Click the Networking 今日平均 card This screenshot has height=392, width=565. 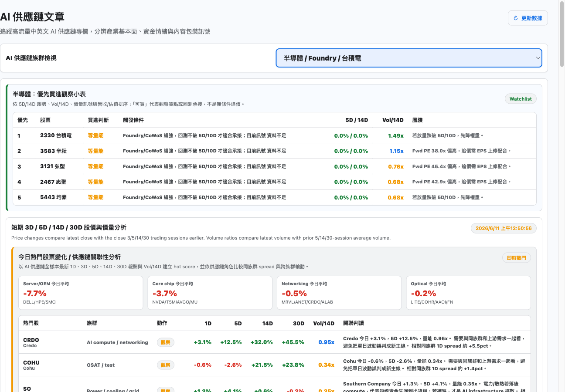339,293
